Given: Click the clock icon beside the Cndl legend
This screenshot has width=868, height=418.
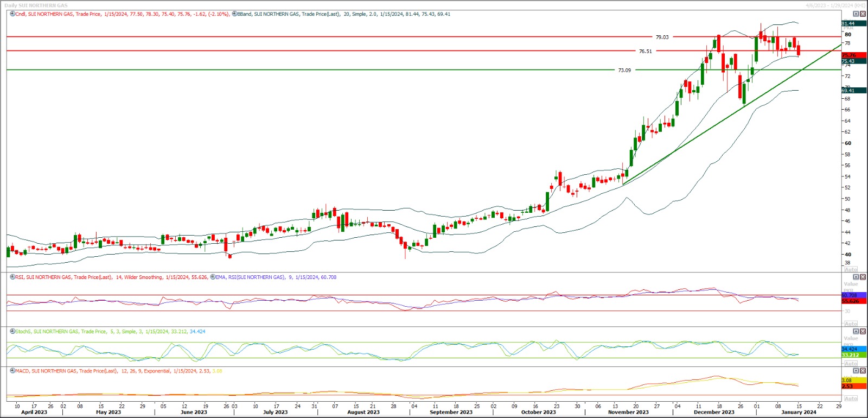Looking at the screenshot, I should (12, 14).
